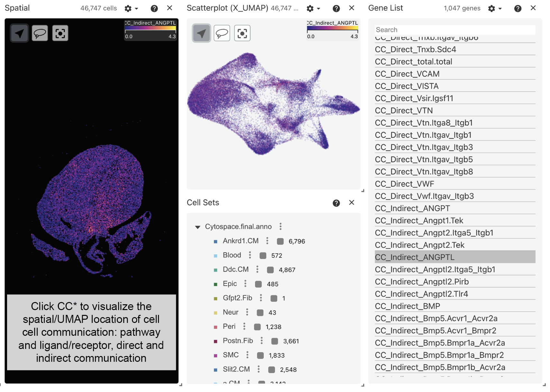Click the Epic green color swatch
550x392 pixels.
pyautogui.click(x=215, y=284)
